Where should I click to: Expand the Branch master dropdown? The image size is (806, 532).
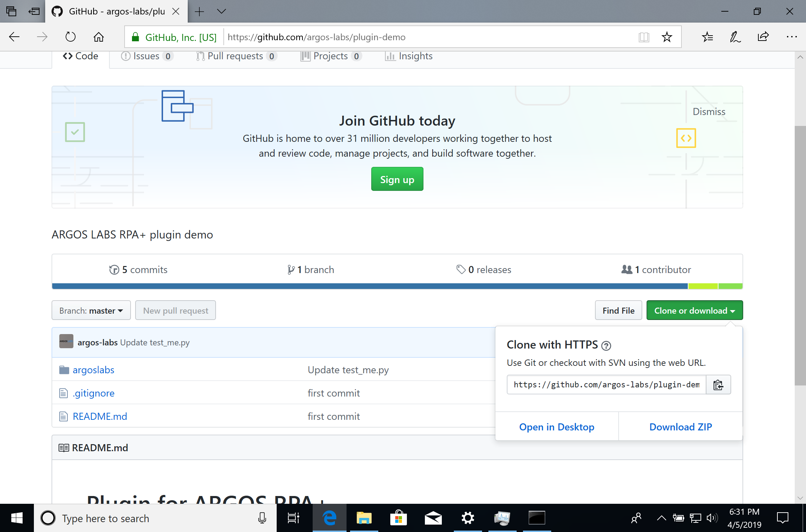click(90, 310)
